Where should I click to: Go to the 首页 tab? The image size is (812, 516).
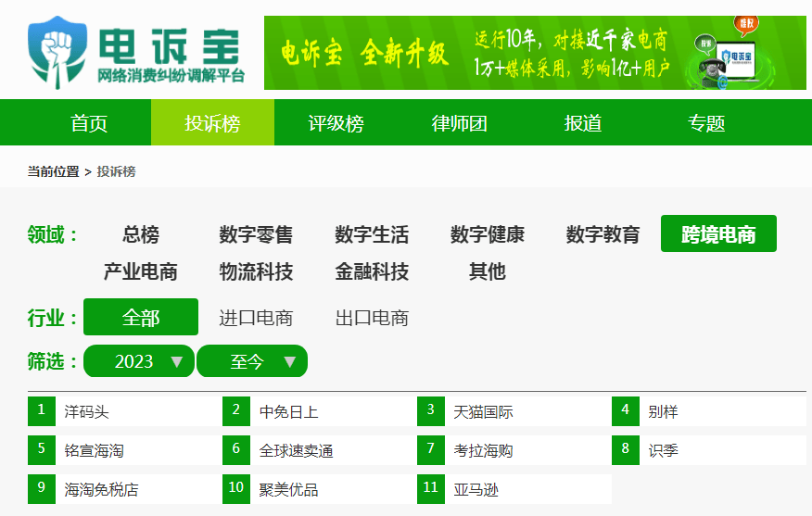(x=89, y=123)
